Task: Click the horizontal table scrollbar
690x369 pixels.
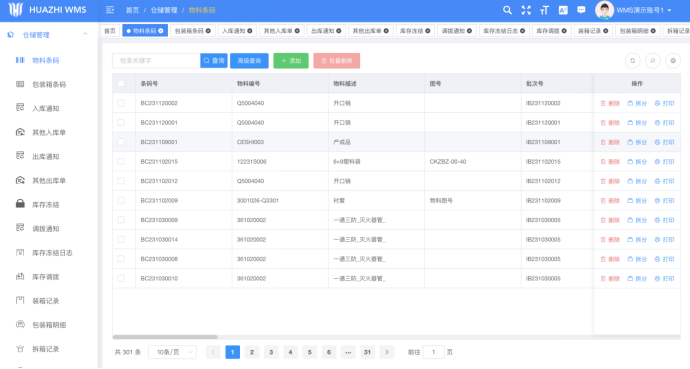Action: click(x=165, y=337)
